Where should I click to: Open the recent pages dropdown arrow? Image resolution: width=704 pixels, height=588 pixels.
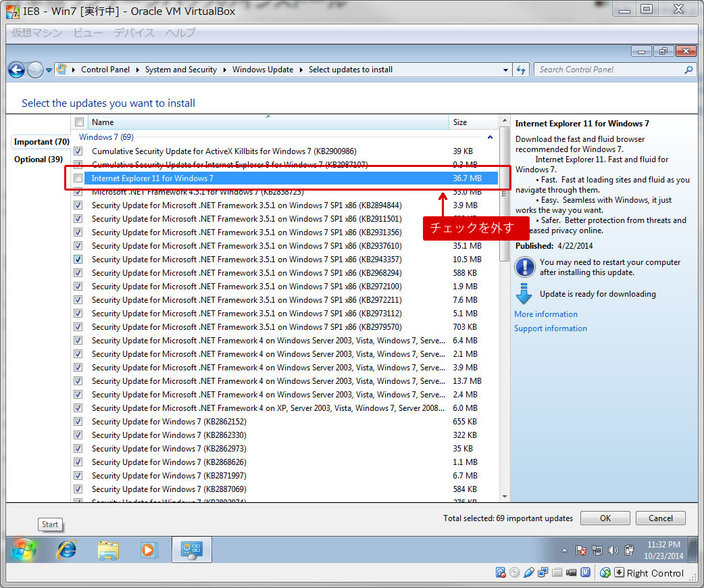click(x=49, y=70)
